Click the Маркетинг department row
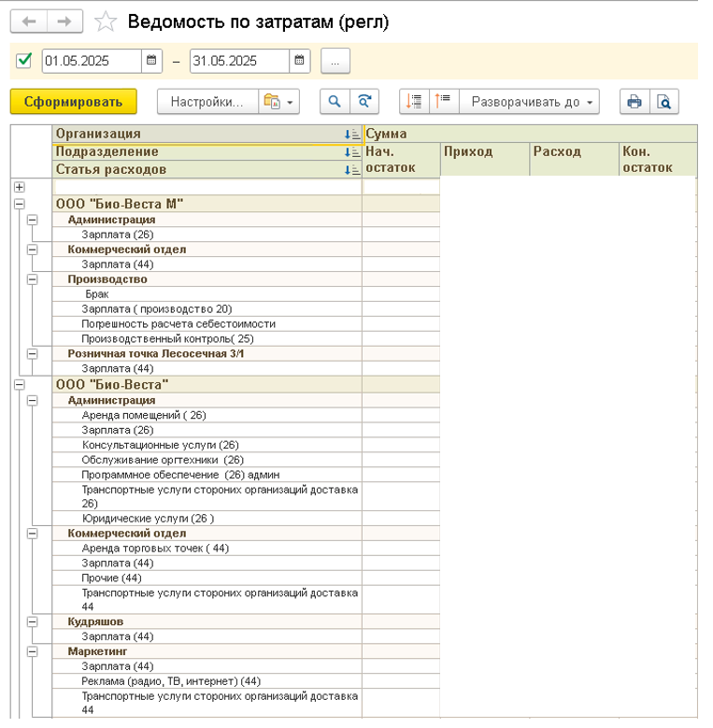This screenshot has width=713, height=728. coord(97,651)
